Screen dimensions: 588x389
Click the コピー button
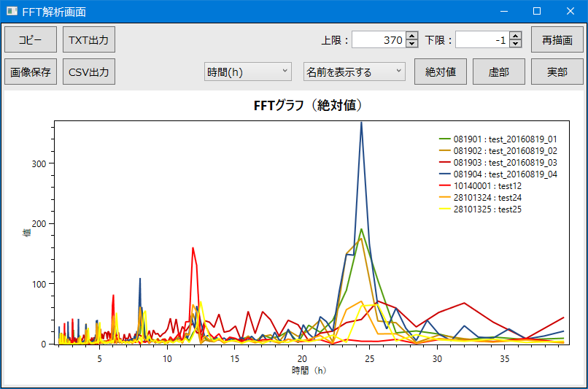click(31, 39)
